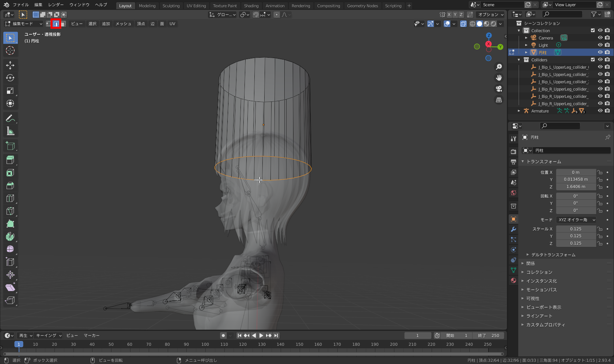Select the Move tool in left toolbar
Screen dimensions: 614x364
(10, 65)
